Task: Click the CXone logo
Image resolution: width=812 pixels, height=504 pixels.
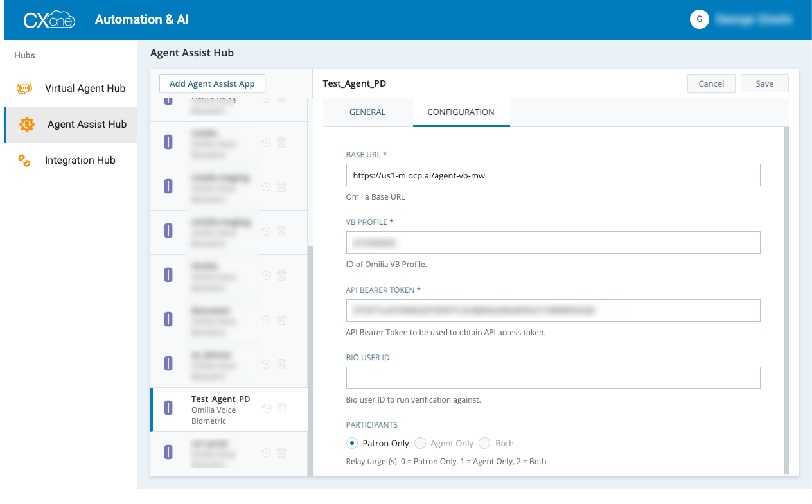Action: [49, 20]
